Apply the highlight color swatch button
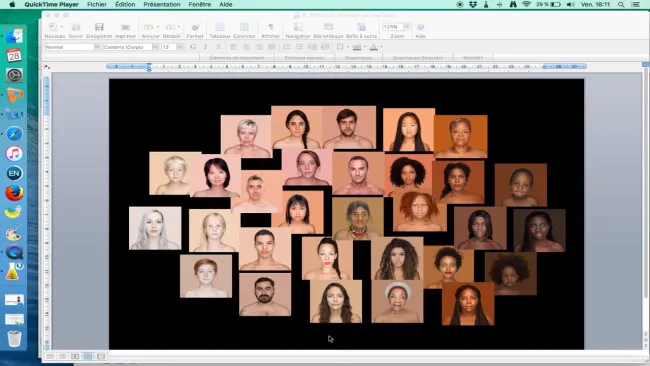 point(357,47)
